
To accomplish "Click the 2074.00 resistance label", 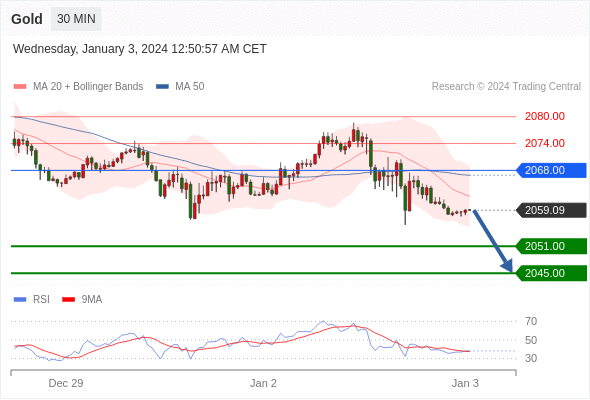I will (x=545, y=143).
